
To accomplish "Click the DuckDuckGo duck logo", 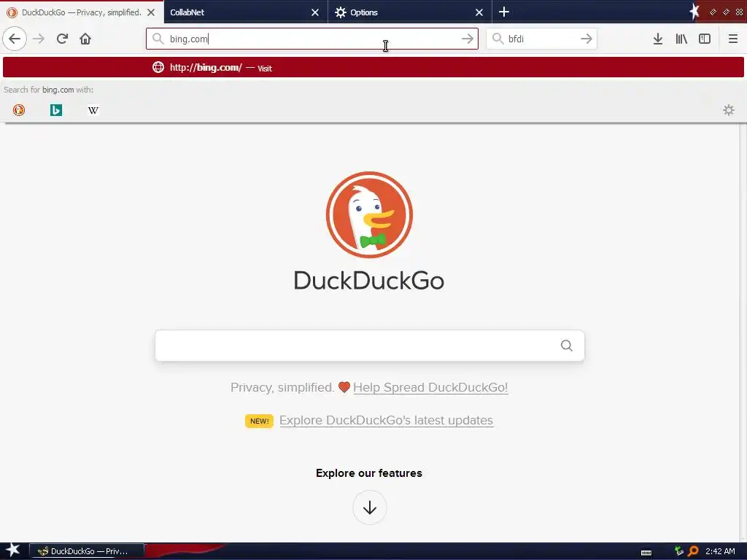I will coord(369,215).
